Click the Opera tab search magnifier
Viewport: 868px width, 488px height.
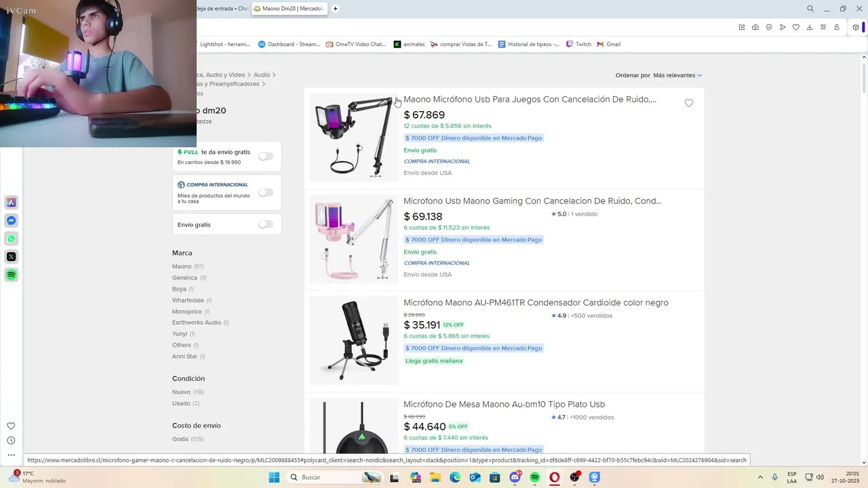(810, 9)
